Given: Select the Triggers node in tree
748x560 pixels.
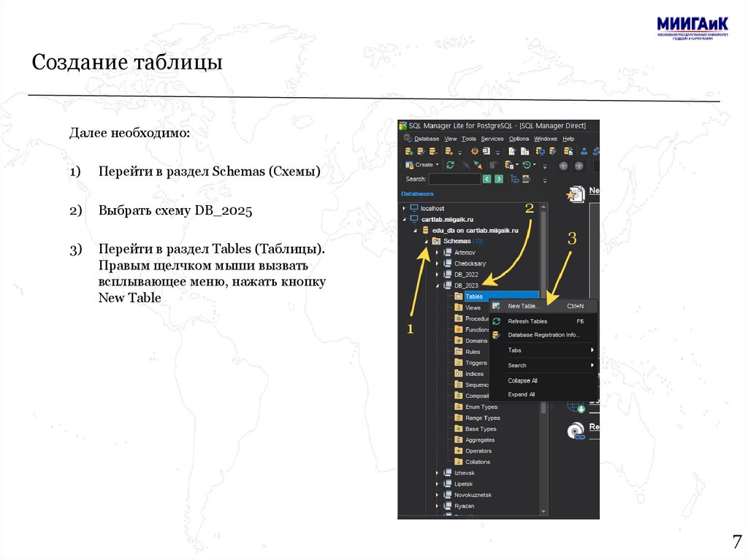Looking at the screenshot, I should click(x=476, y=363).
